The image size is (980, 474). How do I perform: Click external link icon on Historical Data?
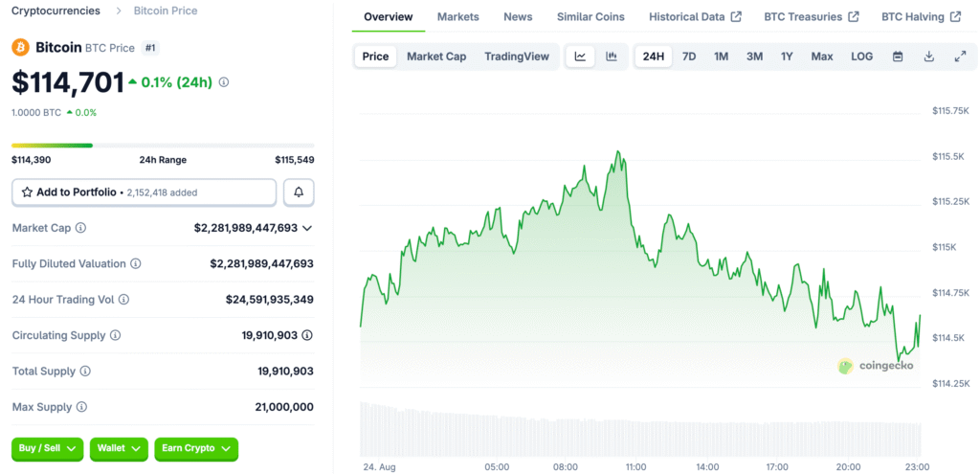click(736, 17)
